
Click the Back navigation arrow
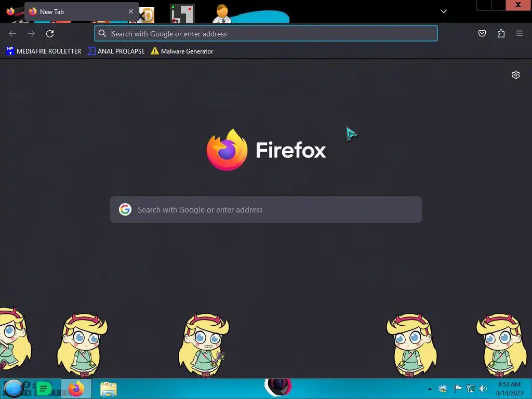(12, 34)
